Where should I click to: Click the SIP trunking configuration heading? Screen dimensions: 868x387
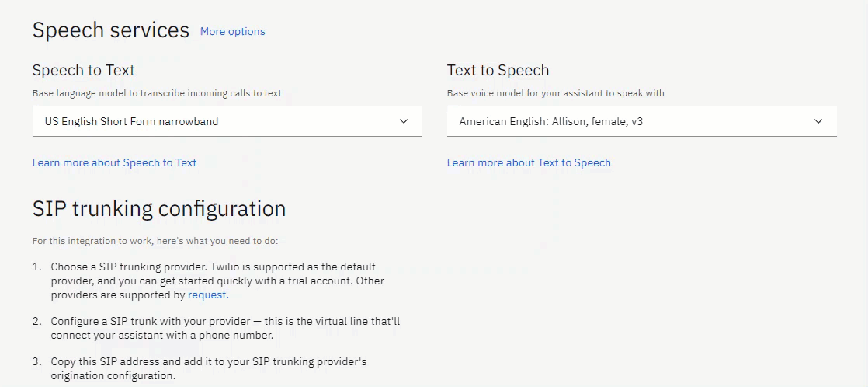159,208
